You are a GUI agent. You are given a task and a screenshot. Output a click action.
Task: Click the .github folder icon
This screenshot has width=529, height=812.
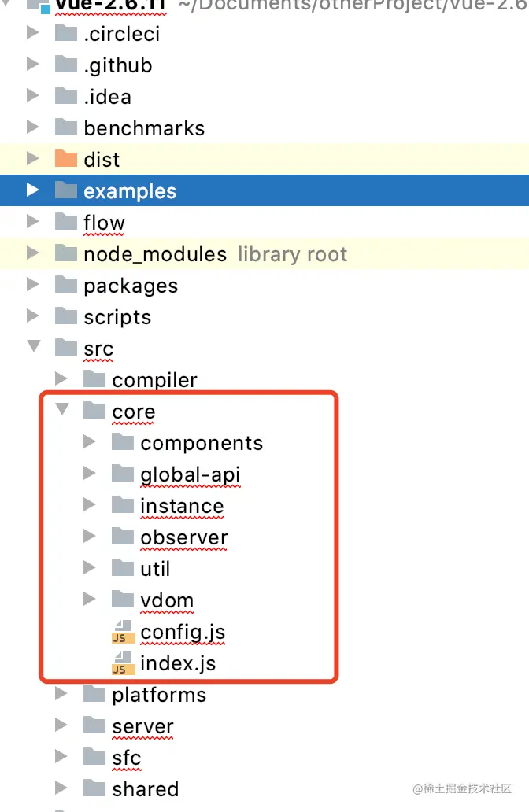(x=66, y=65)
